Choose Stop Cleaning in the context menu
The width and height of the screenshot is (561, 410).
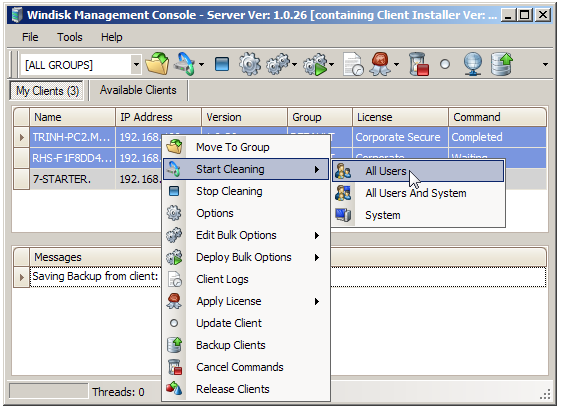tap(246, 191)
